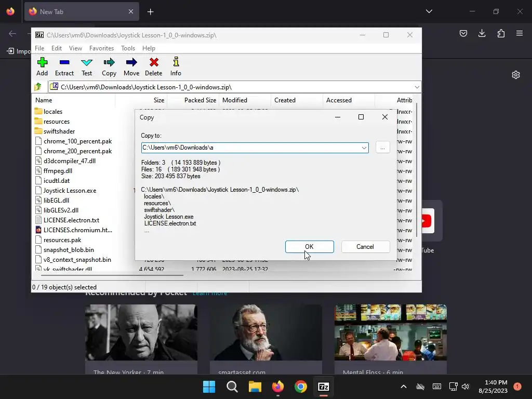Click Cancel in the Copy dialog
532x399 pixels.
pos(365,247)
